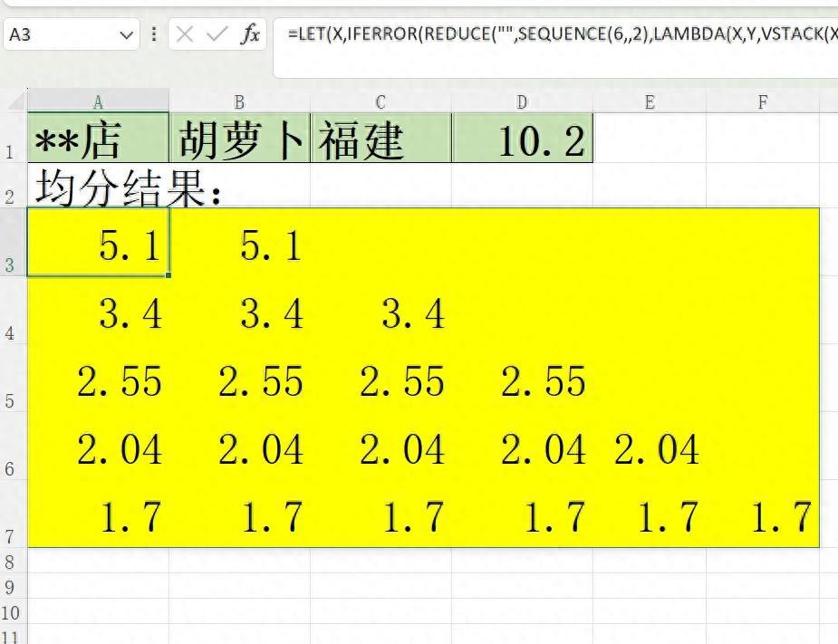Select cell A4 with value 3.4
Viewport: 838px width, 644px height.
(99, 310)
